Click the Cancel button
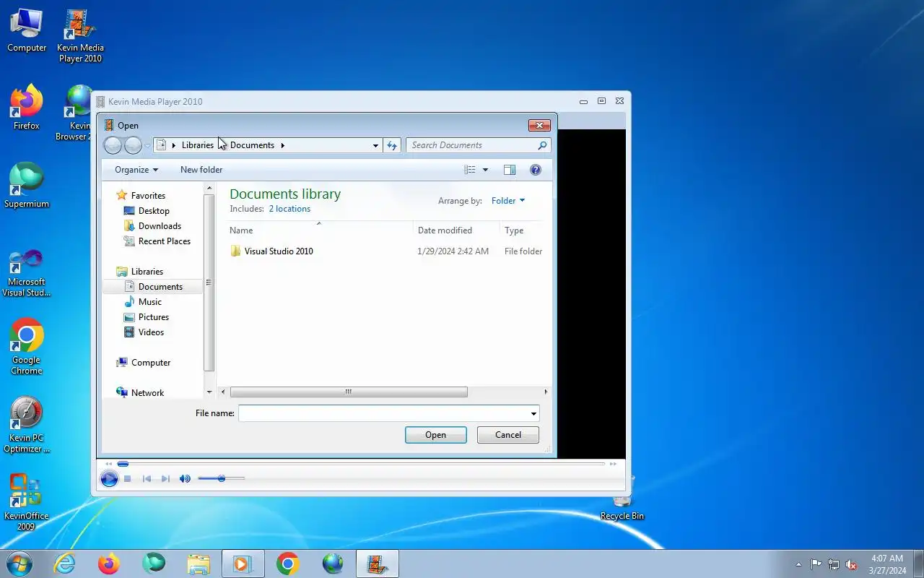924x578 pixels. point(508,435)
